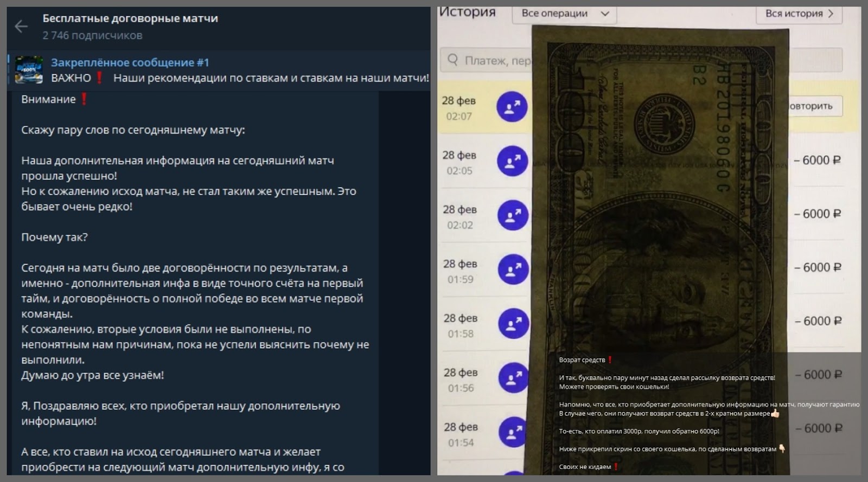Click the 2 746 подписчиков subscriber count

[x=92, y=35]
